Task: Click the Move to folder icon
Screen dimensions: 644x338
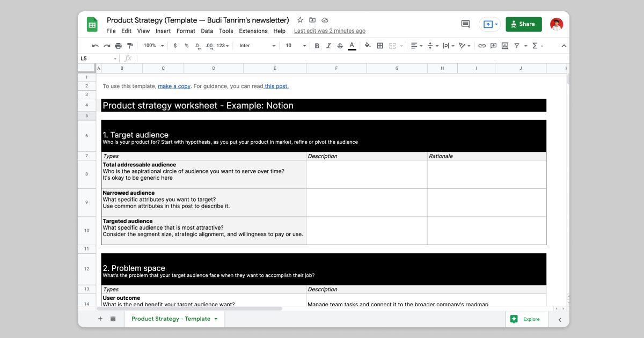Action: 312,20
